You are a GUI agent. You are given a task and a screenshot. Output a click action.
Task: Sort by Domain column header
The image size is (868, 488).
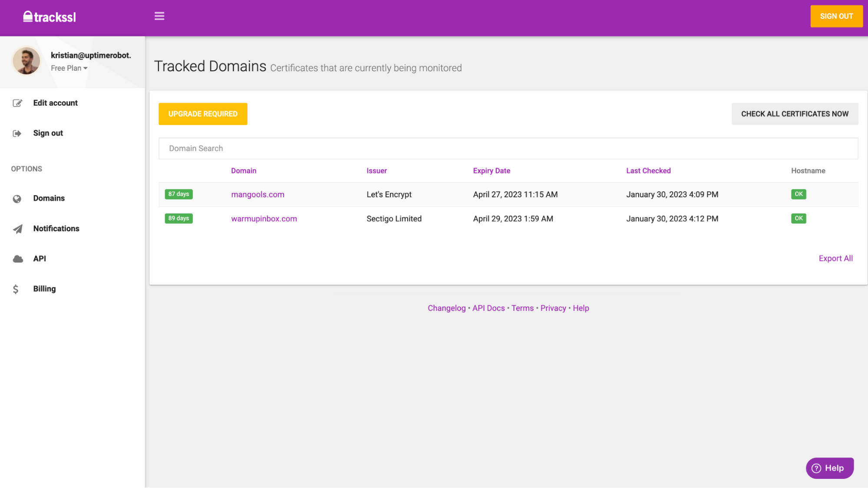pyautogui.click(x=244, y=171)
